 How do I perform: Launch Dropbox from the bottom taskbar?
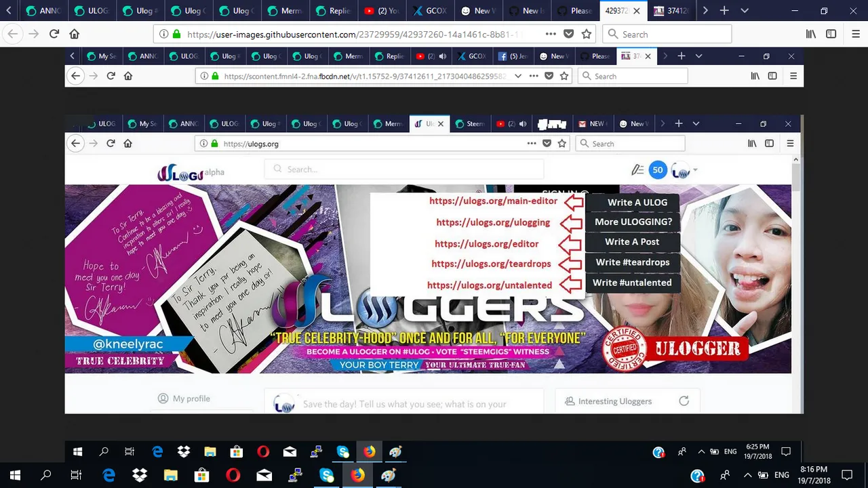click(x=139, y=475)
